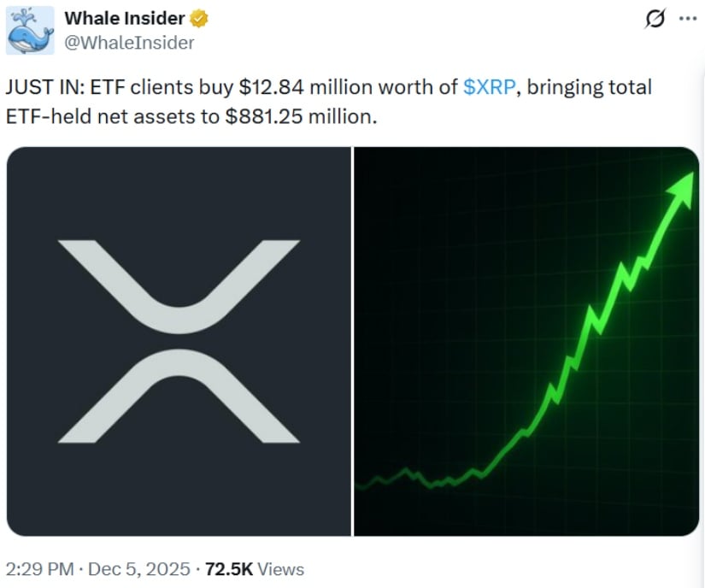Open the $XRP cashtag link
This screenshot has height=588, width=705.
490,87
